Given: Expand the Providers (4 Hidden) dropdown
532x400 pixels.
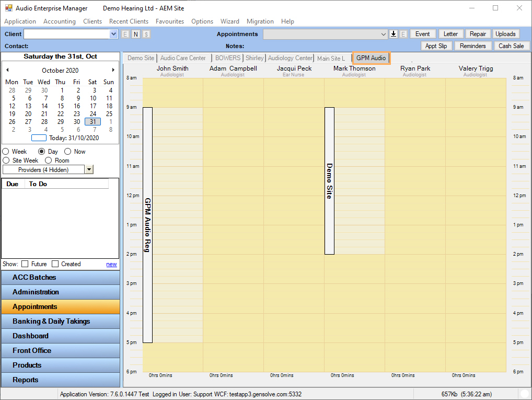Looking at the screenshot, I should 89,169.
